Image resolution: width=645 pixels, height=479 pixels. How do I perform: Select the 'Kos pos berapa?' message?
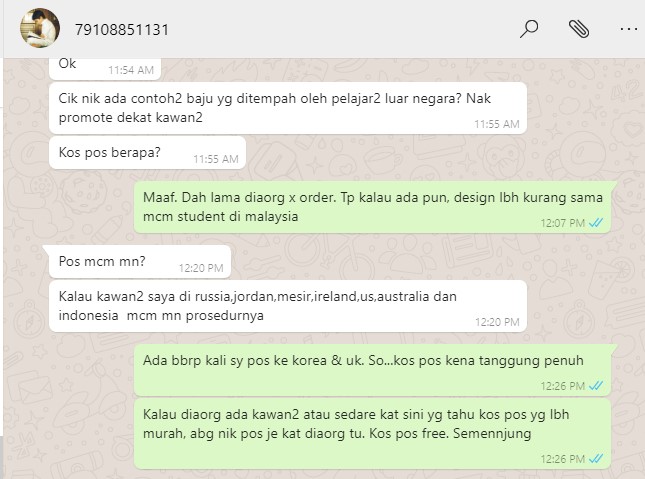[x=147, y=153]
